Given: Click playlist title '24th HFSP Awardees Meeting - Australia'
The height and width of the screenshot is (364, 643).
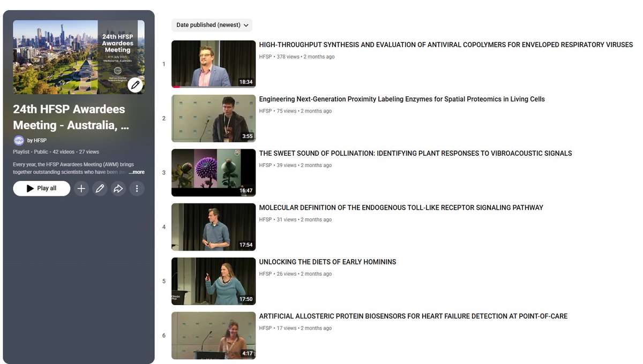Looking at the screenshot, I should point(71,117).
